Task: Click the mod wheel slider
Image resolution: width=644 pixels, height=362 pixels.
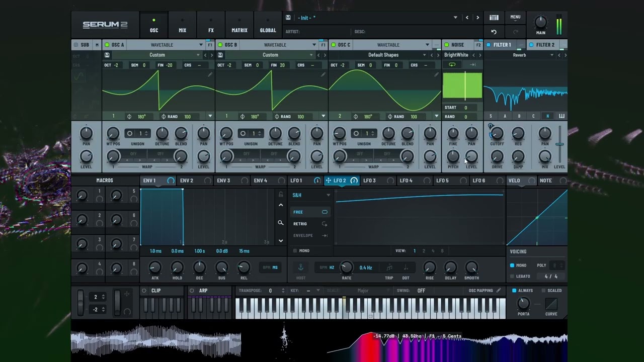Action: (117, 302)
